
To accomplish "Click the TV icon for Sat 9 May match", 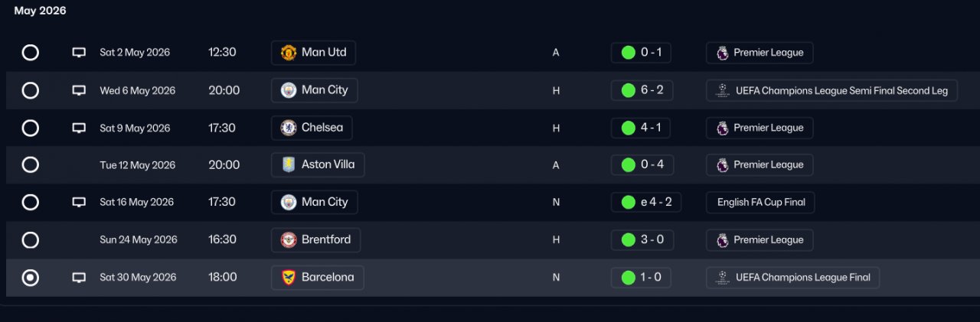I will click(x=79, y=128).
